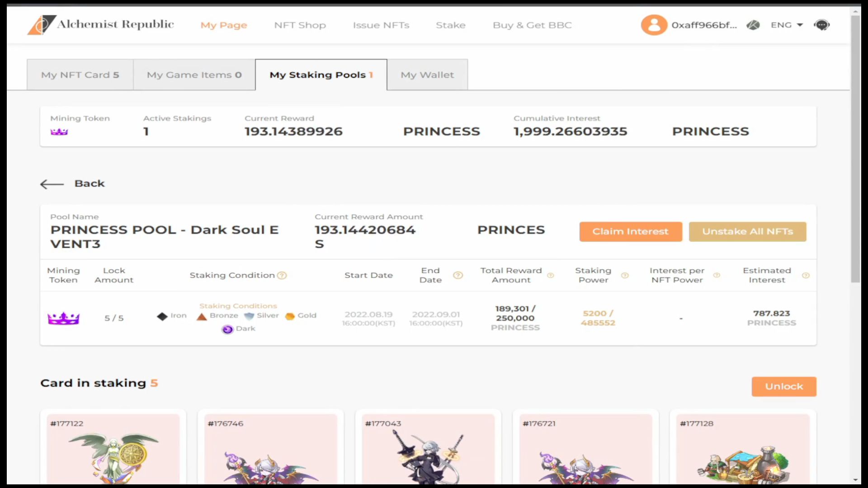Click the Iron grade diamond icon
Screen dimensions: 868x488
pos(162,316)
